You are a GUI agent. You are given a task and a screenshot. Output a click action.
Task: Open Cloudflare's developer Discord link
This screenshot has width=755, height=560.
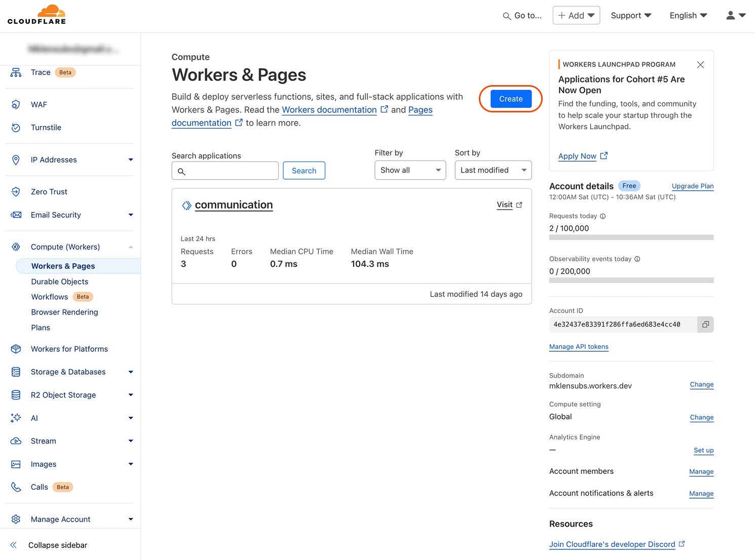612,544
